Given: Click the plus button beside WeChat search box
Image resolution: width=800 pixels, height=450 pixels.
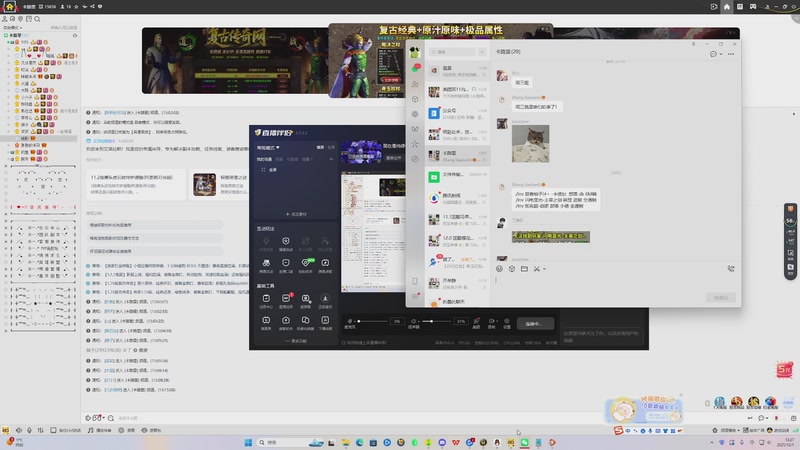Looking at the screenshot, I should click(x=482, y=52).
